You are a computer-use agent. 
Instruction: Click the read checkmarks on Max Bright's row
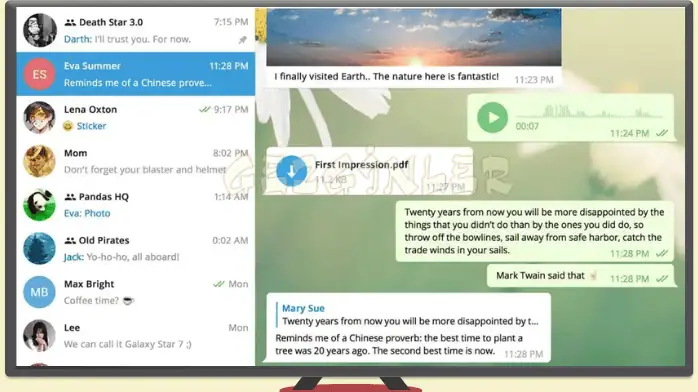coord(219,284)
